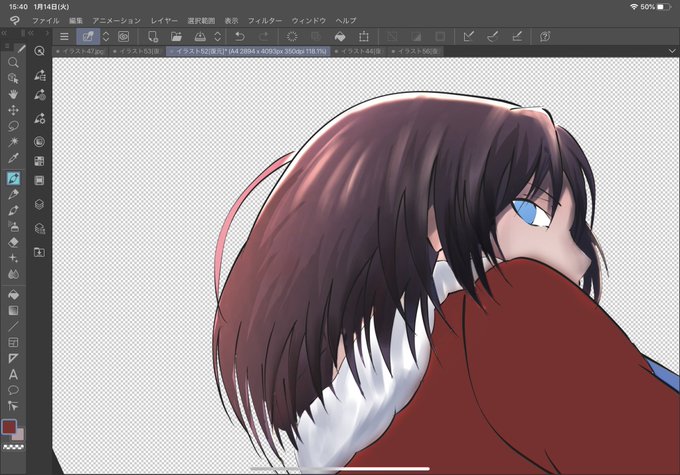Select the Zoom magnifier tool
This screenshot has height=475, width=680.
[13, 62]
